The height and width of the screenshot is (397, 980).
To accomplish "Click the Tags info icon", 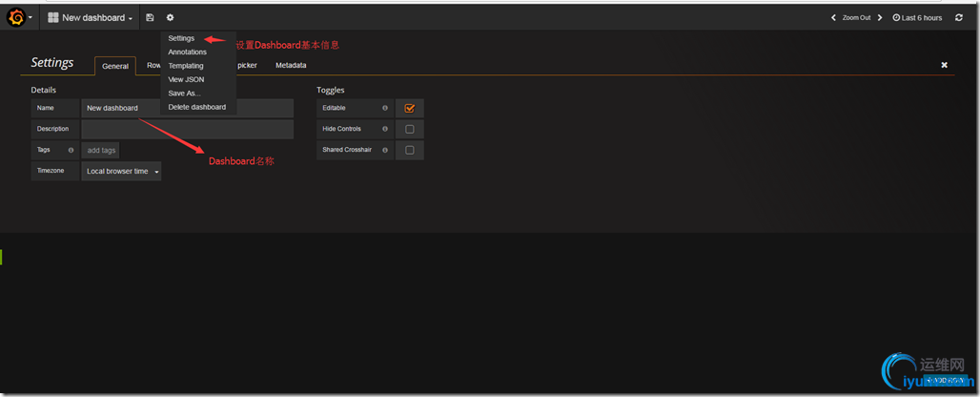I will [x=71, y=150].
